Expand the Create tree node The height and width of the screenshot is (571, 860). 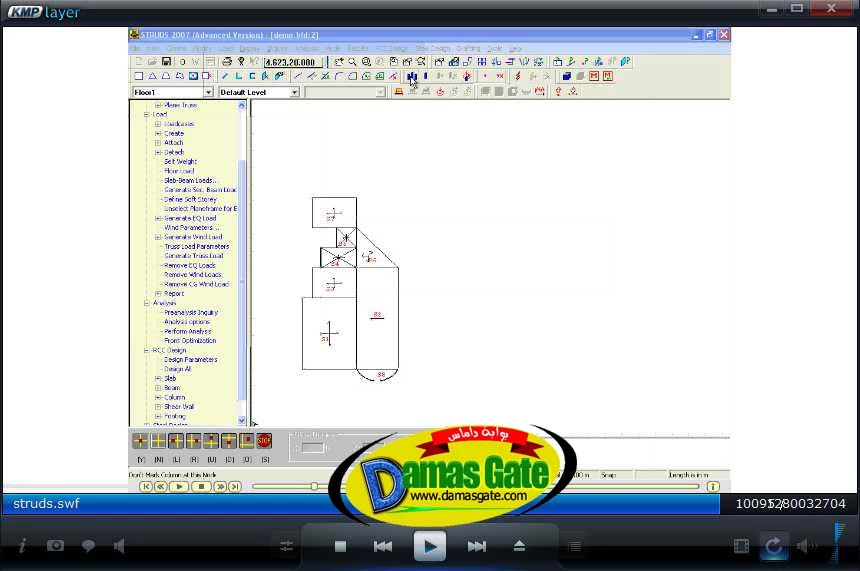[158, 133]
